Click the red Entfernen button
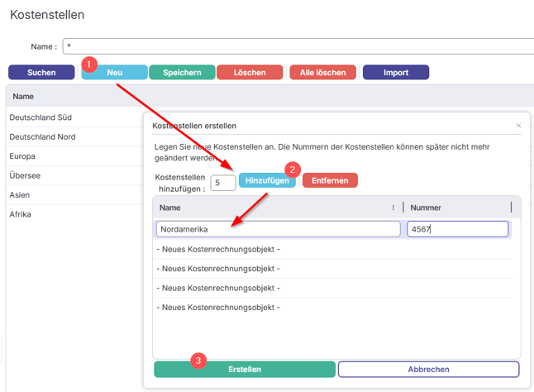Image resolution: width=534 pixels, height=392 pixels. [330, 180]
